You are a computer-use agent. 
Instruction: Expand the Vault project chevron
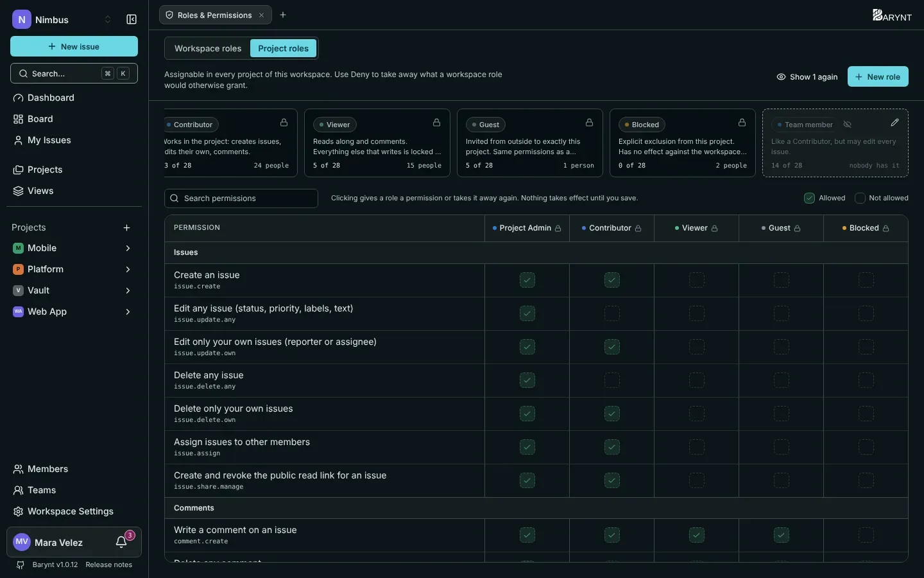coord(128,290)
